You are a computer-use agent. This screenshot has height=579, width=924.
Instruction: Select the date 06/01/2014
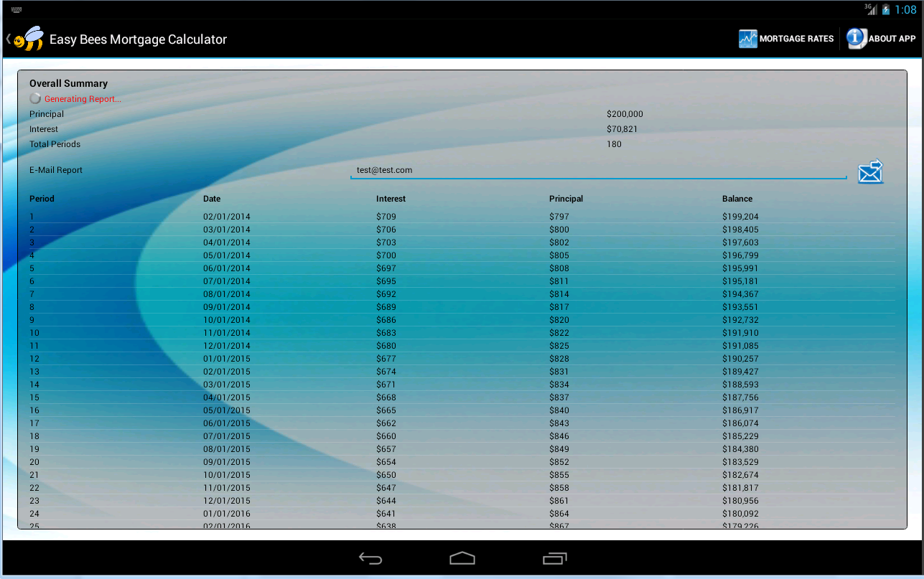[x=227, y=268]
